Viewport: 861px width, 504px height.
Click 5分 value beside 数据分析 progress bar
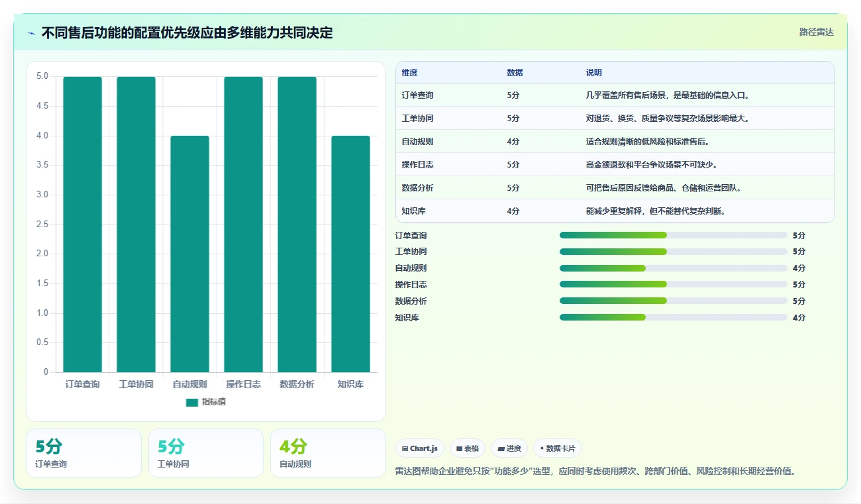point(799,301)
